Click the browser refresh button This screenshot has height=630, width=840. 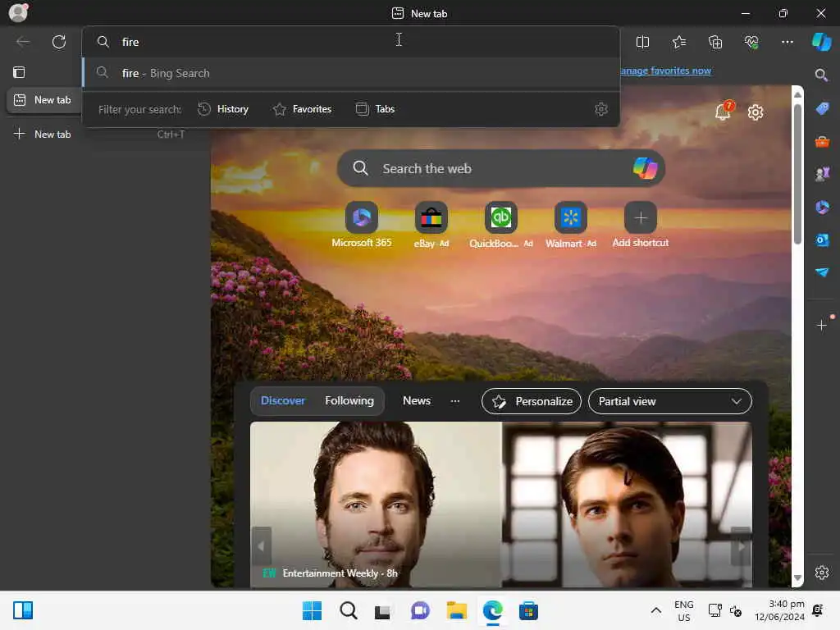pos(59,42)
